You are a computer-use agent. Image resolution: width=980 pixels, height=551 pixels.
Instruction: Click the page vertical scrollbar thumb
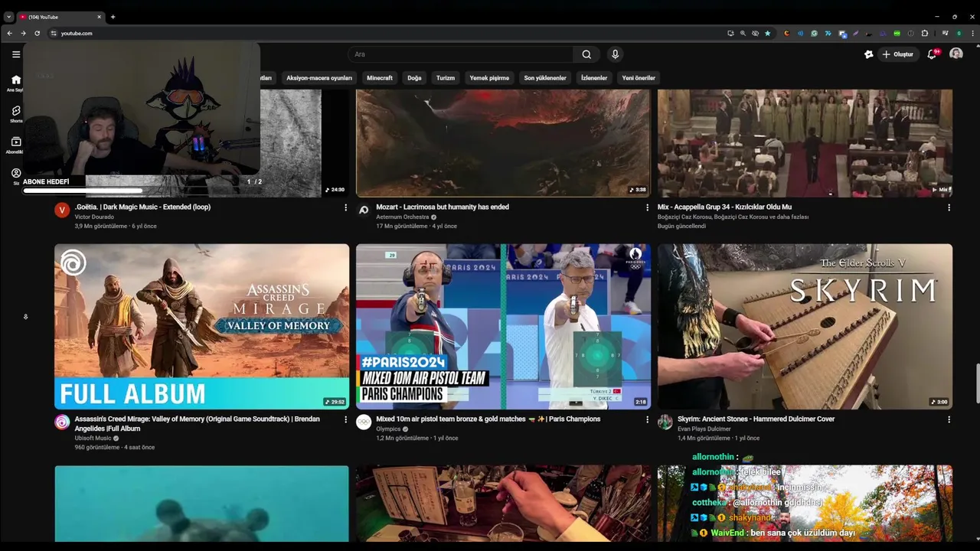coord(976,384)
